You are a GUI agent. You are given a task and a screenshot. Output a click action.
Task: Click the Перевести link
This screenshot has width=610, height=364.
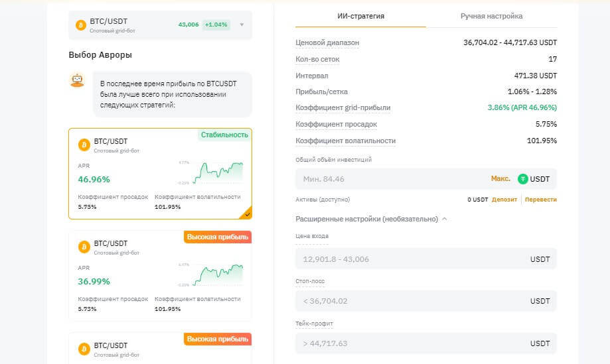coord(541,200)
